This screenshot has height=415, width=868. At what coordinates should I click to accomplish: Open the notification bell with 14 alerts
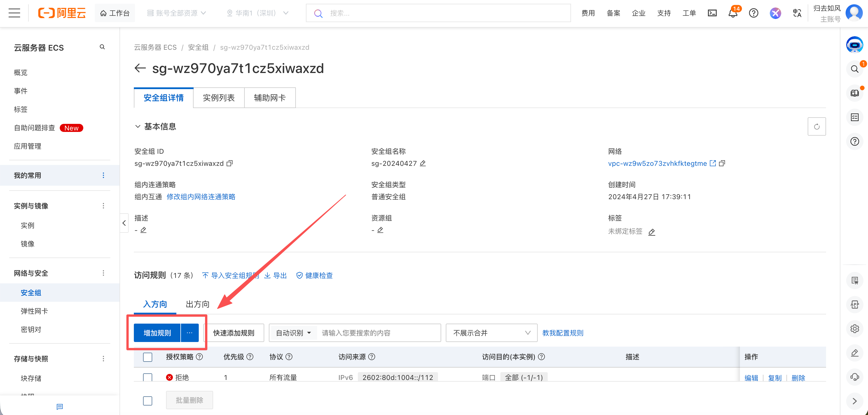pos(732,13)
